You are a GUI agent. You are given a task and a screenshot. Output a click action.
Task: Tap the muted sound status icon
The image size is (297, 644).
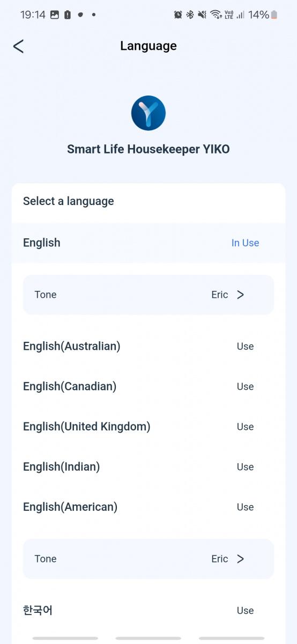202,14
